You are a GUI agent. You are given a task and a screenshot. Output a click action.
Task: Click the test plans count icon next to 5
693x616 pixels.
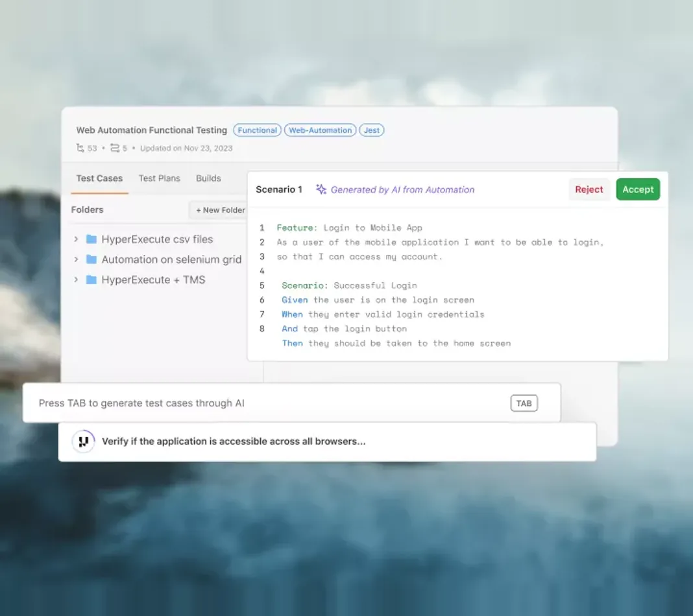coord(114,148)
